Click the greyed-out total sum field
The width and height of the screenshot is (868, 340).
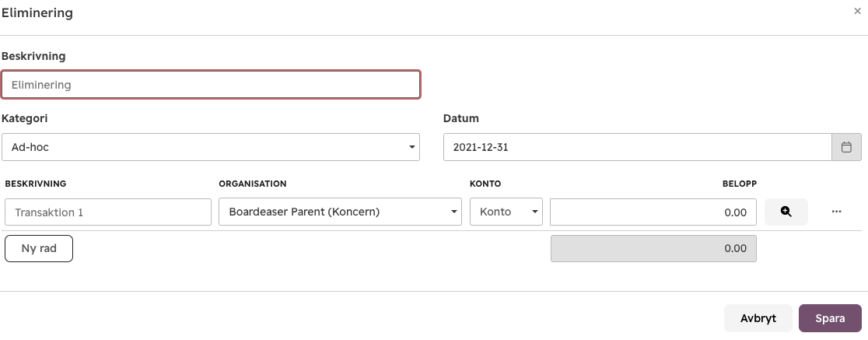pyautogui.click(x=653, y=249)
